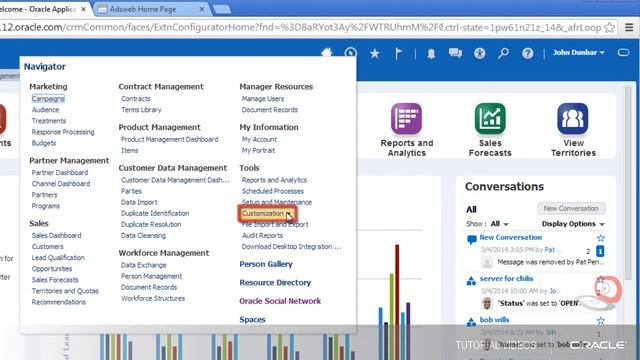Select Customization under Tools
This screenshot has width=640, height=360.
click(263, 213)
